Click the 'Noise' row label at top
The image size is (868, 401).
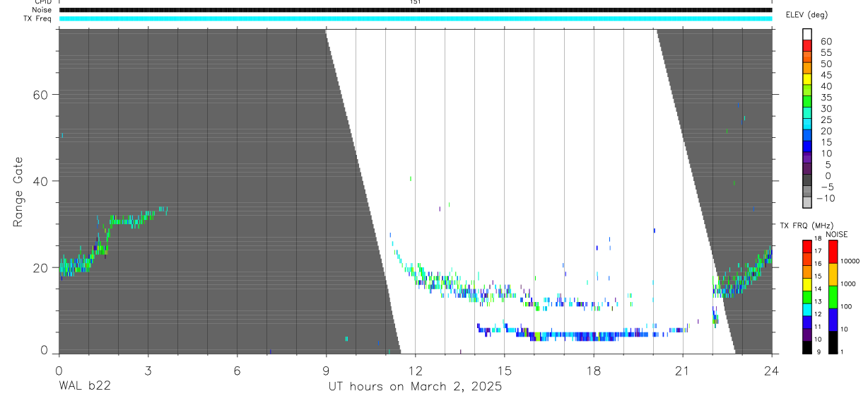(x=42, y=10)
